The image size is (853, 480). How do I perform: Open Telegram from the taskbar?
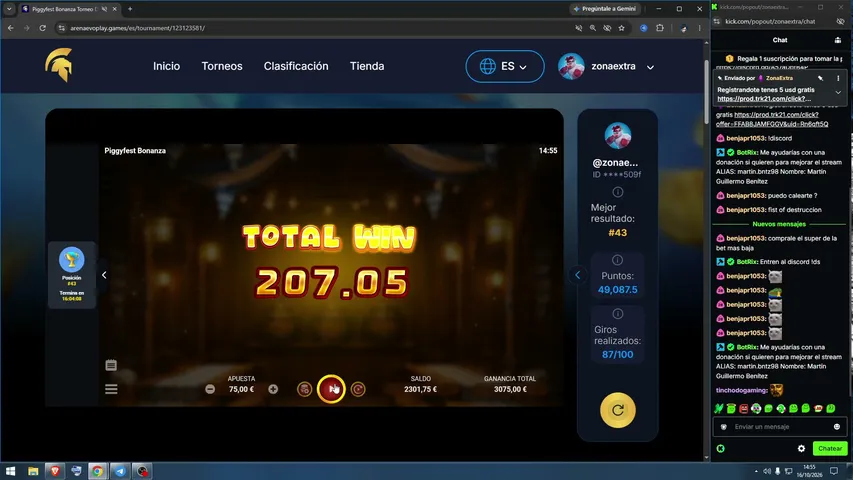(120, 471)
